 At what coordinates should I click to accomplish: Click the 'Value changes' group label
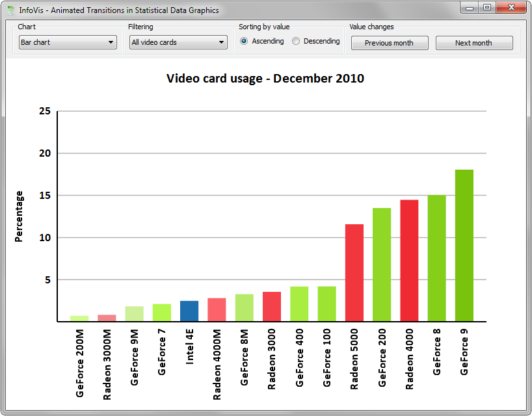(x=371, y=27)
